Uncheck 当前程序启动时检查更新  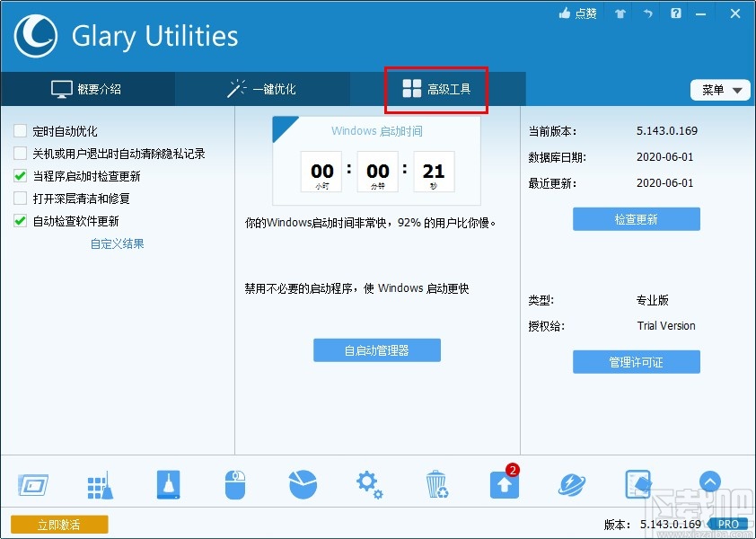coord(20,175)
